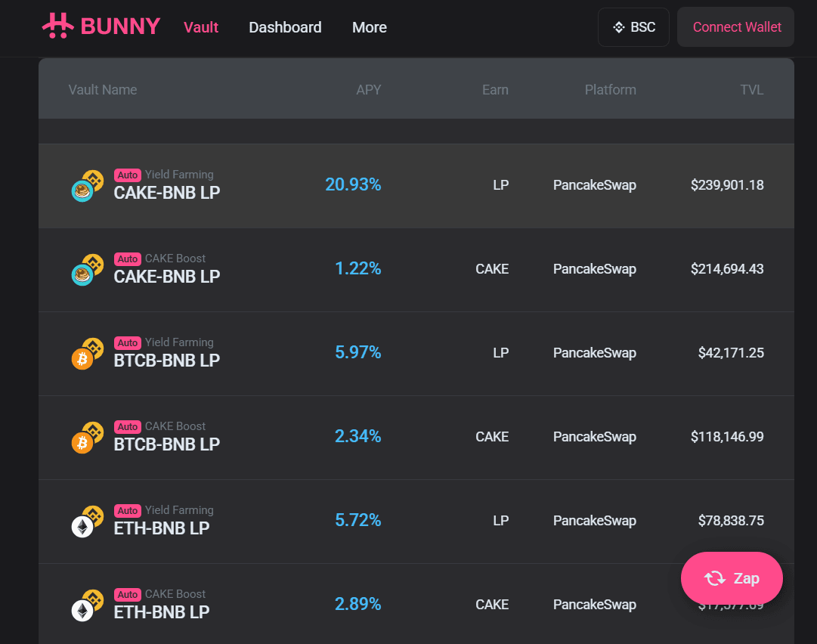Click PancakeSwap in the 20.93% APY row
This screenshot has height=644, width=817.
coord(595,185)
